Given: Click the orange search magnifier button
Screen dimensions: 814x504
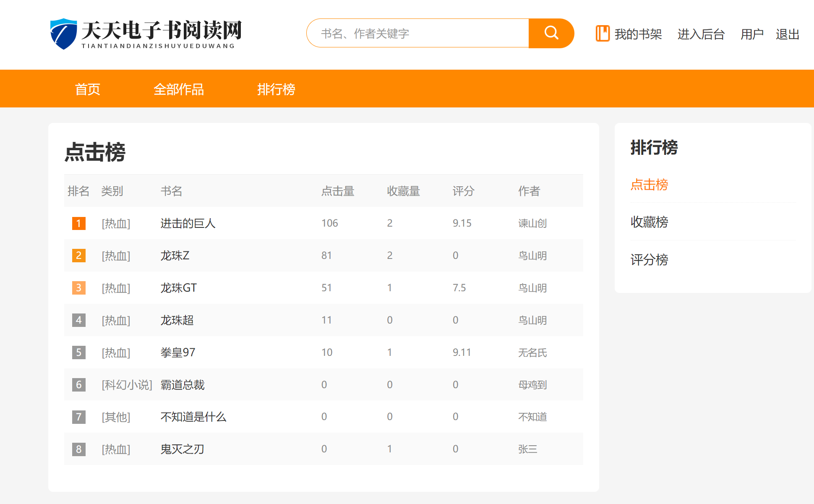Looking at the screenshot, I should pyautogui.click(x=551, y=33).
